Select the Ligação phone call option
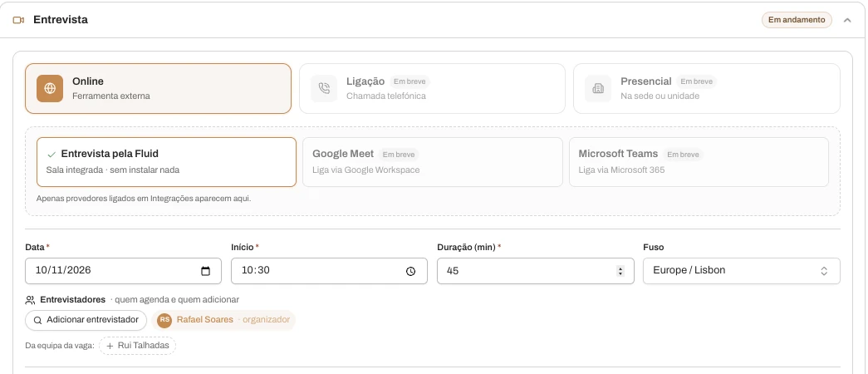This screenshot has height=374, width=868. [x=433, y=89]
